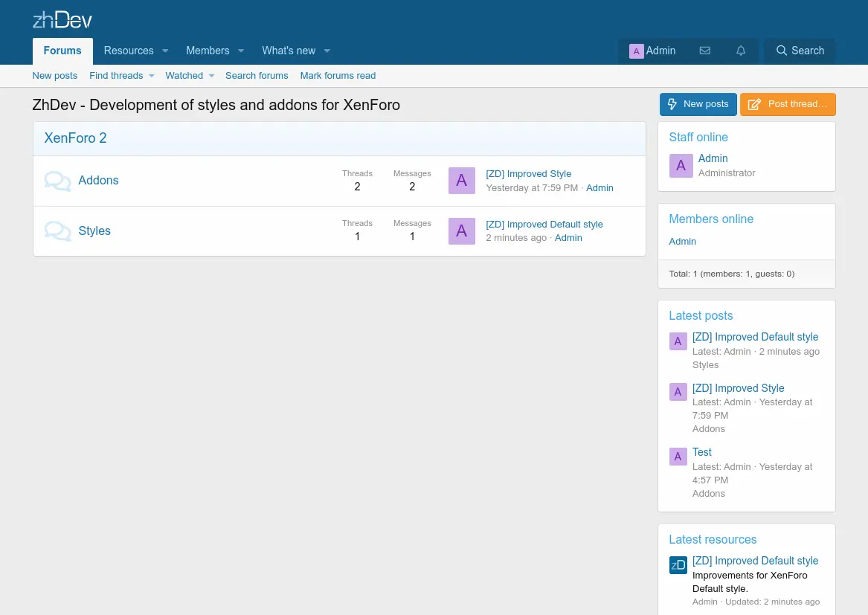Image resolution: width=868 pixels, height=615 pixels.
Task: Click the zhDev logo
Action: tap(62, 20)
